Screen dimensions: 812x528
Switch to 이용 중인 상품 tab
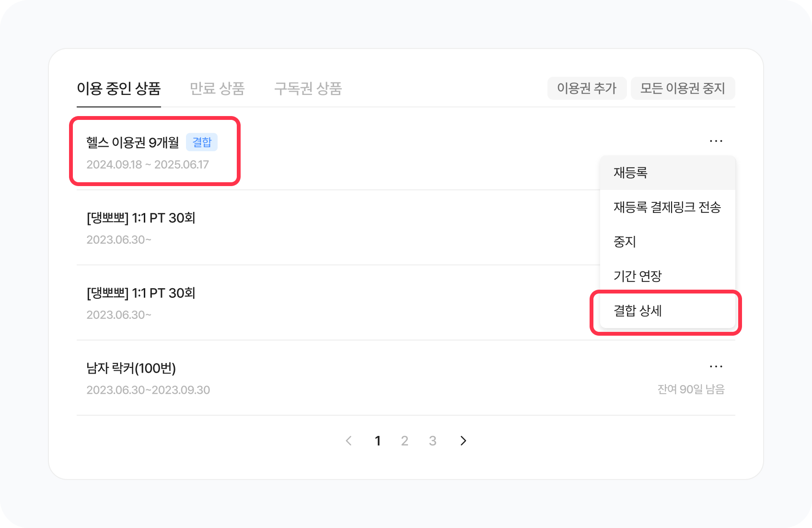pyautogui.click(x=118, y=89)
